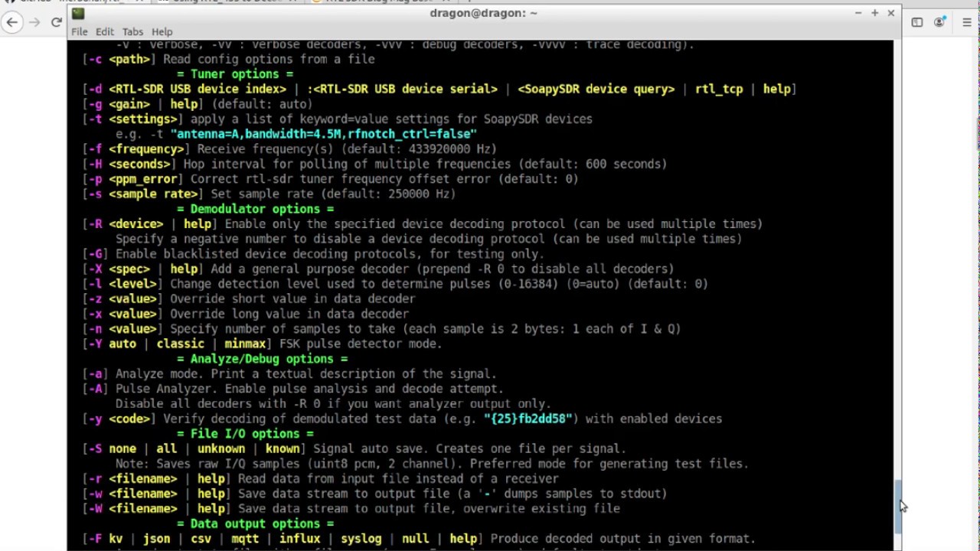Click the '= Data output options =' heading
Viewport: 980px width, 551px height.
click(x=256, y=524)
